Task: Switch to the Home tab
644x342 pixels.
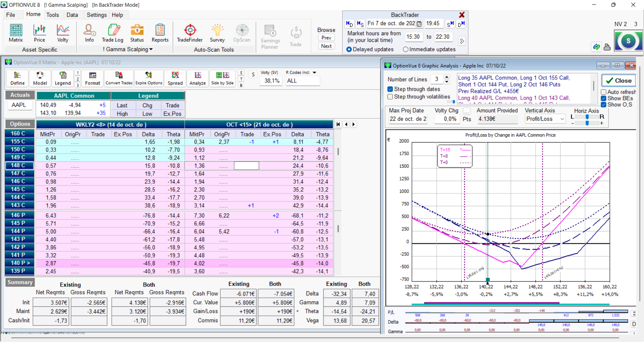Action: [x=33, y=14]
